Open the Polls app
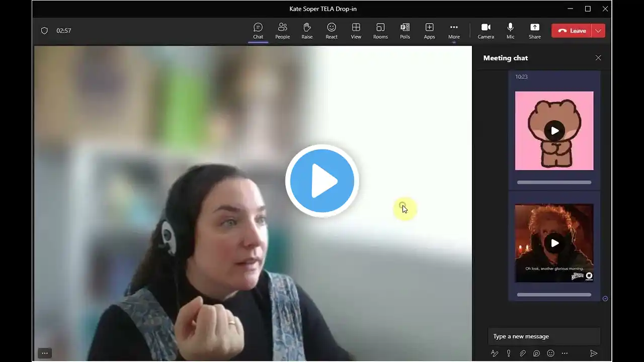This screenshot has height=362, width=644. point(405,31)
